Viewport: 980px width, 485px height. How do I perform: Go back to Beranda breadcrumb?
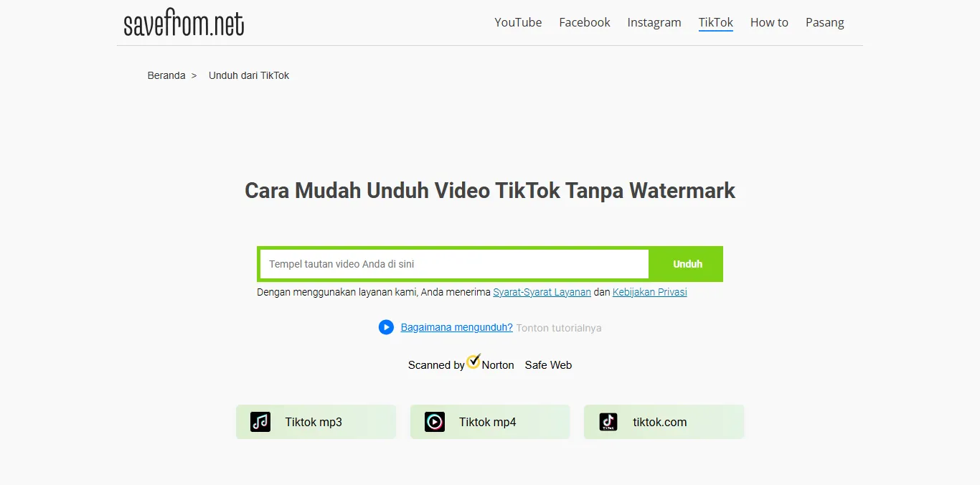(166, 75)
